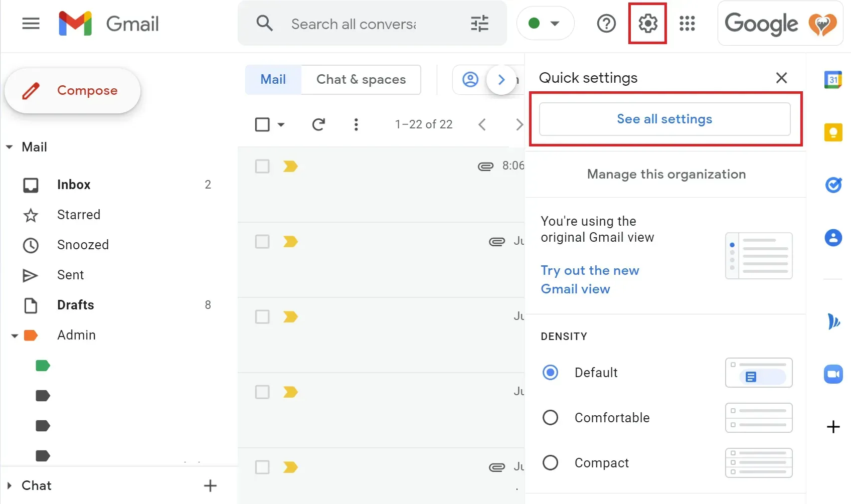The image size is (851, 504).
Task: Open the Settings gear icon
Action: click(648, 23)
